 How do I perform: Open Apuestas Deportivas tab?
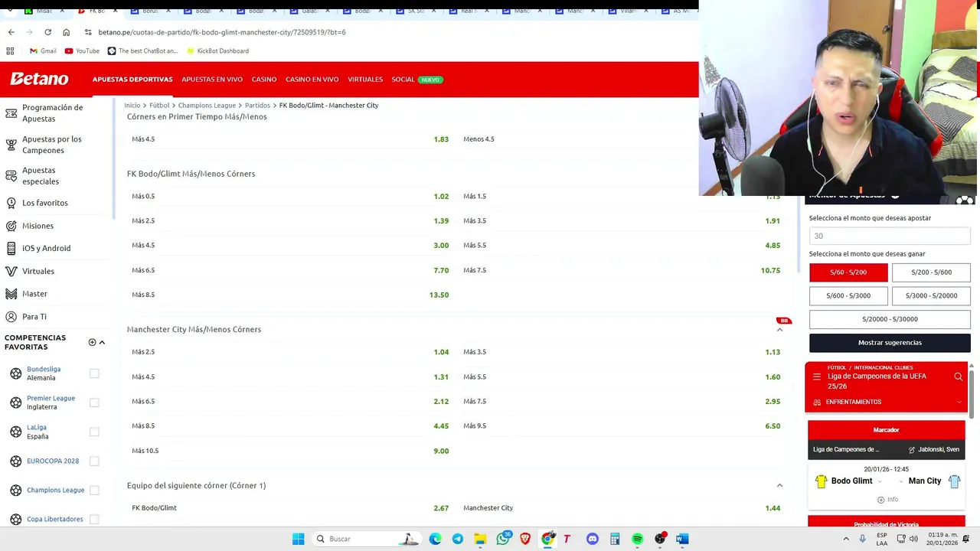pyautogui.click(x=132, y=80)
